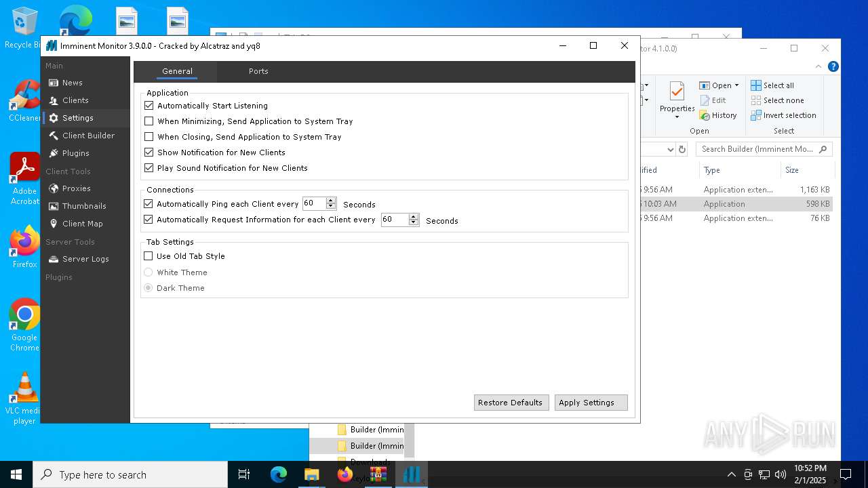868x488 pixels.
Task: Click Select none in Explorer
Action: click(x=777, y=100)
